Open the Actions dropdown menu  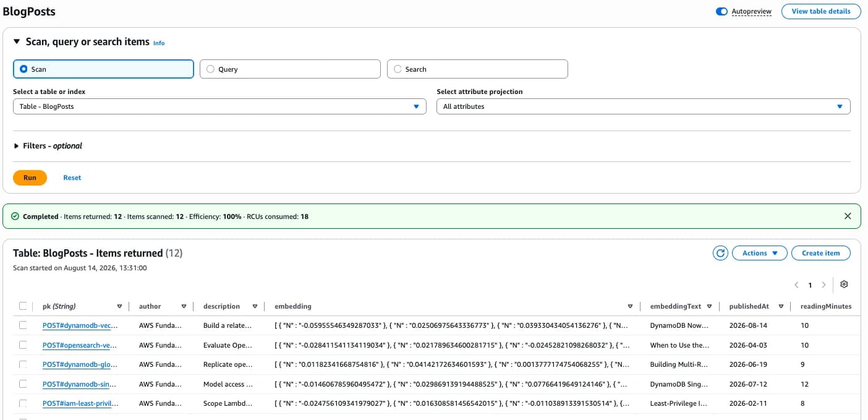pyautogui.click(x=759, y=253)
